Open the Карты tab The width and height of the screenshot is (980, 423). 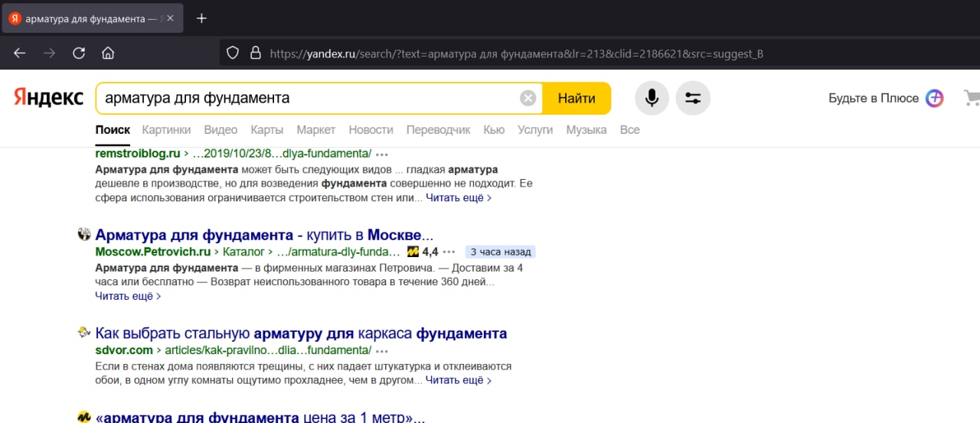coord(267,130)
